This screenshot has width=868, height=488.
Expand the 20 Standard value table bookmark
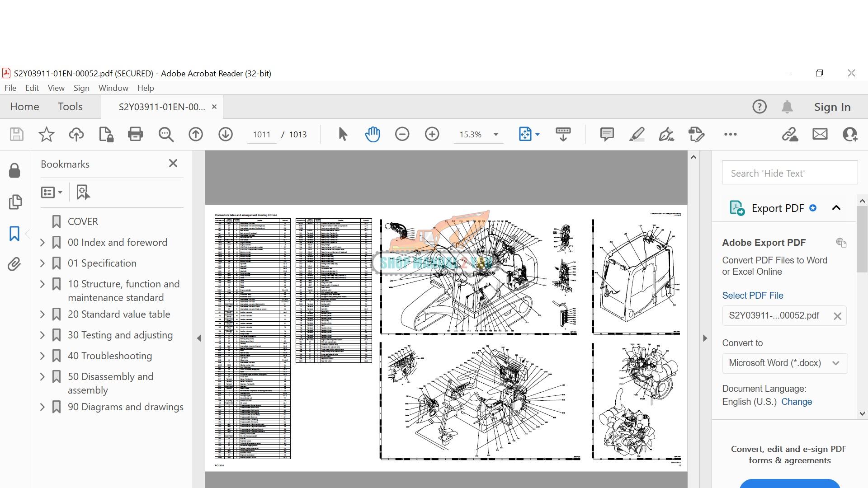pos(42,314)
